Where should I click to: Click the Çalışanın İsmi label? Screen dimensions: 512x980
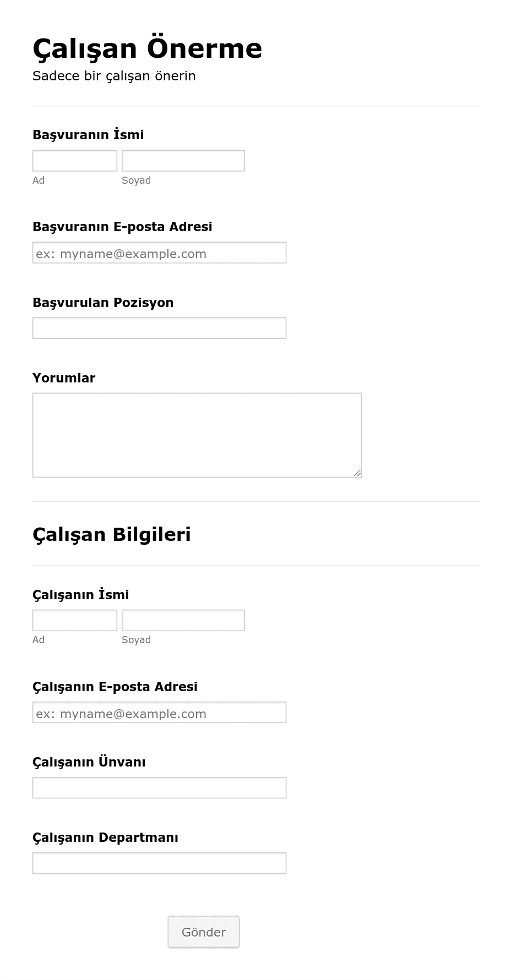[x=81, y=595]
